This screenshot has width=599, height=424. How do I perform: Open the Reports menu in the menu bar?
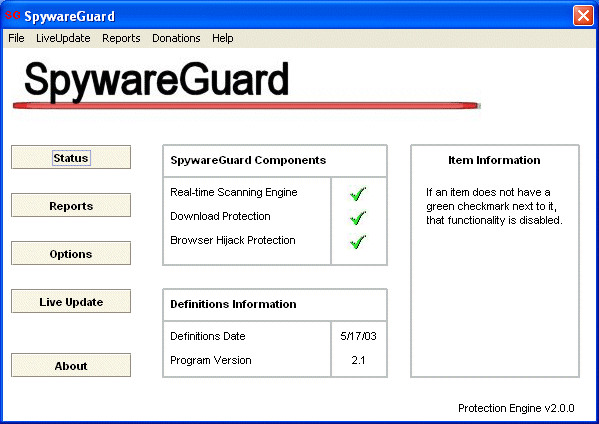121,38
